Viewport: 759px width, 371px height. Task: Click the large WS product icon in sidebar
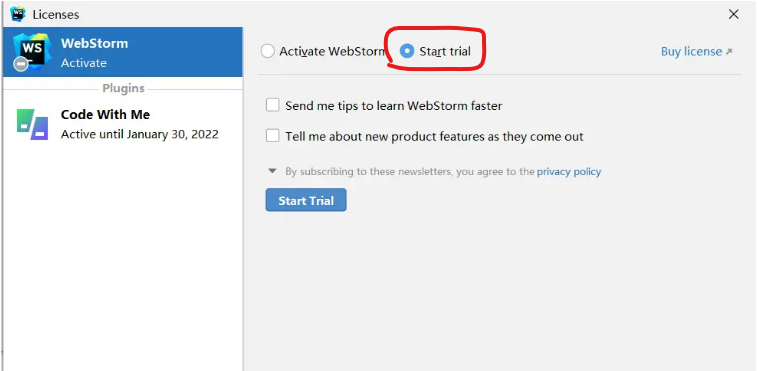[x=32, y=50]
